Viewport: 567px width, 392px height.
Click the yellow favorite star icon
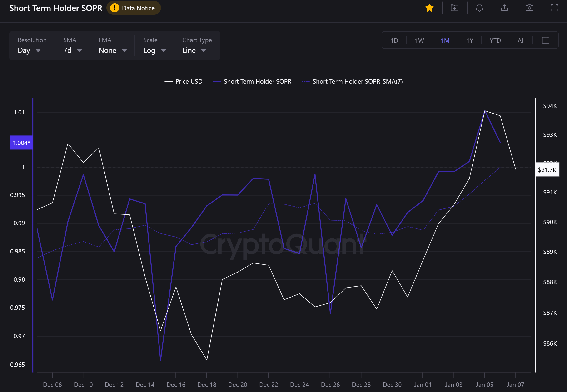tap(429, 8)
